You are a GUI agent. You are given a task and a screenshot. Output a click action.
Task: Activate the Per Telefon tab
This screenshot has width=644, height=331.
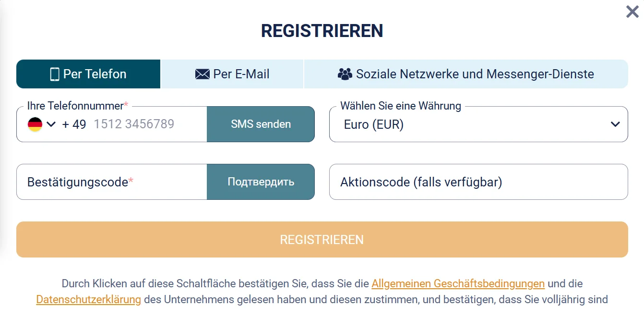(88, 74)
